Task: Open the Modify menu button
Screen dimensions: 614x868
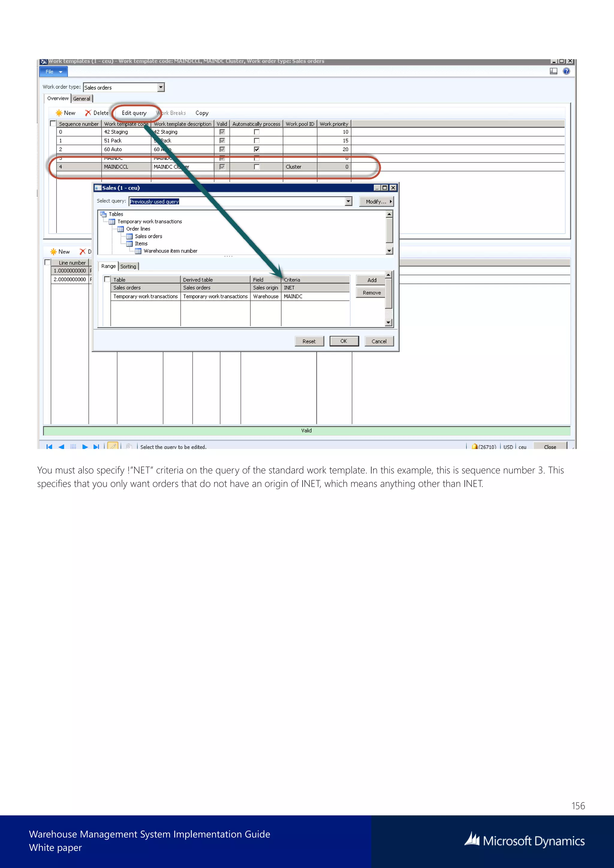Action: click(376, 201)
